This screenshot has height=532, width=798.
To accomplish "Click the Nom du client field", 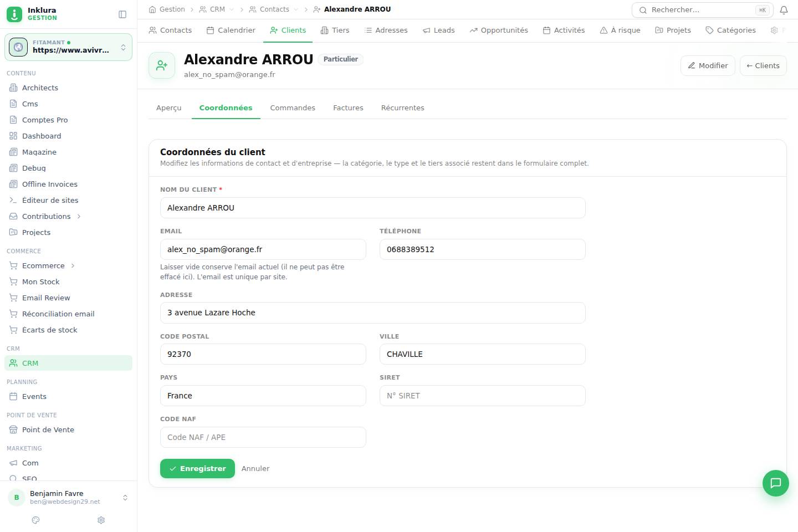I will tap(373, 208).
